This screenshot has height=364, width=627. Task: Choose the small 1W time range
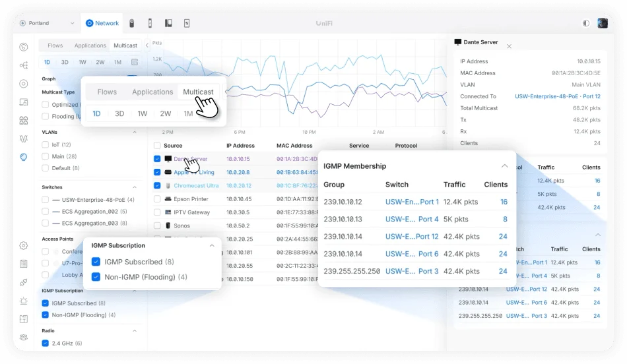point(82,62)
